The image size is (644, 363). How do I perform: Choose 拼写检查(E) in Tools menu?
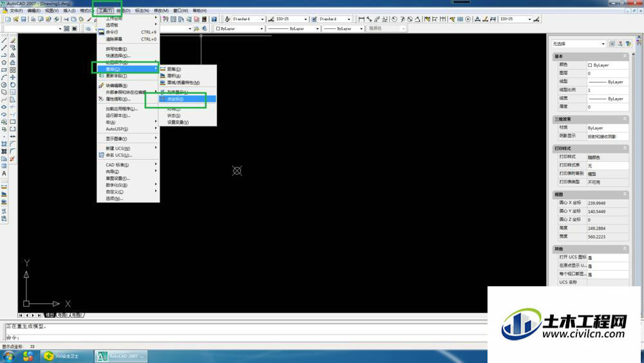128,49
